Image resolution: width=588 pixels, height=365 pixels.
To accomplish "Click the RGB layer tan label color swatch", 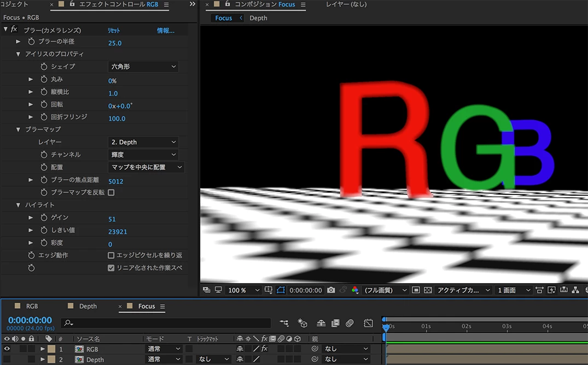I will pyautogui.click(x=51, y=349).
